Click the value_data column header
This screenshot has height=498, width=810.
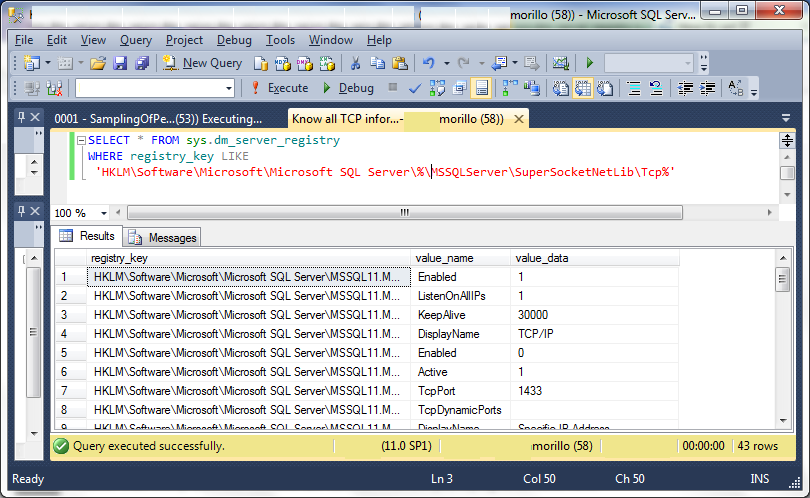pos(595,258)
